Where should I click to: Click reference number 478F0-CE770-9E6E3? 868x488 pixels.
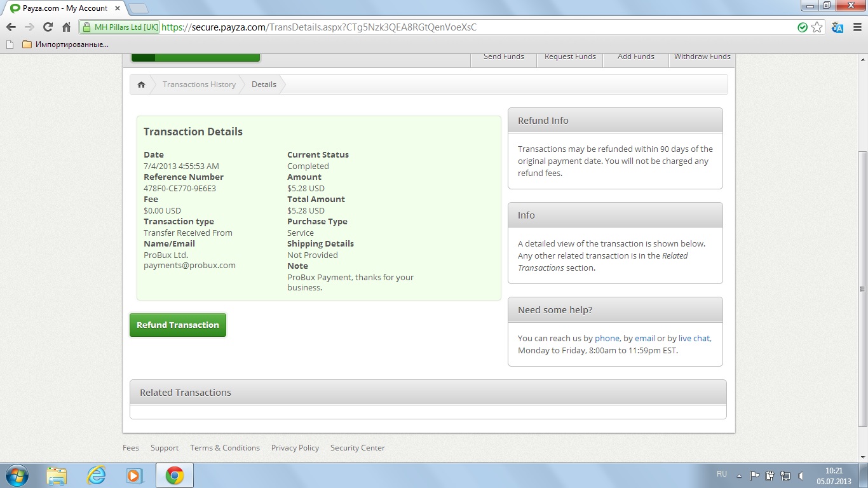[x=180, y=189]
